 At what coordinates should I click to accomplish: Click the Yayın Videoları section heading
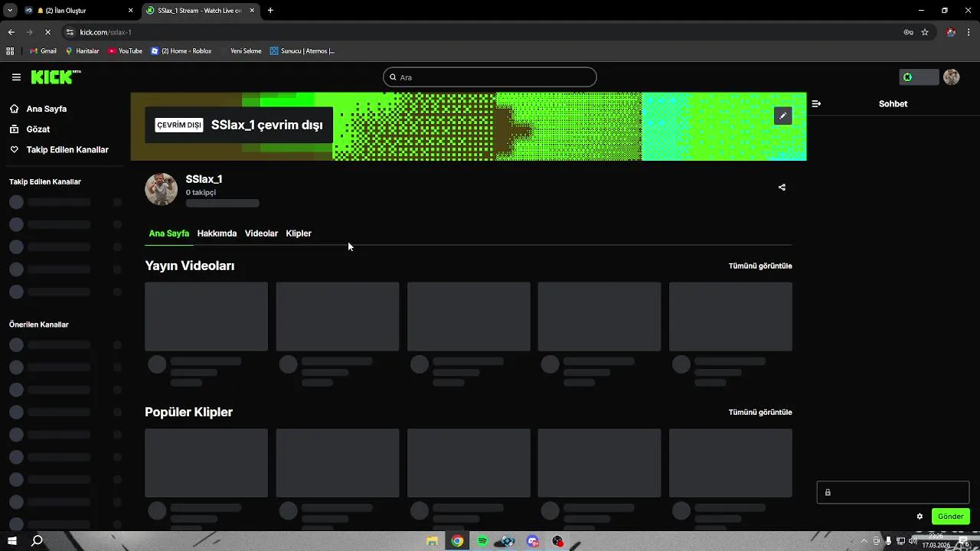tap(190, 266)
